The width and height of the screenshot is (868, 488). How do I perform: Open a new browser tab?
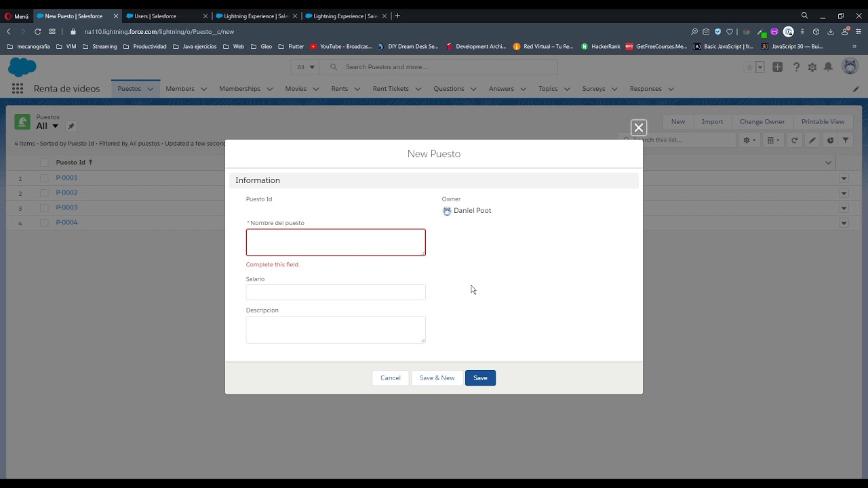coord(397,16)
